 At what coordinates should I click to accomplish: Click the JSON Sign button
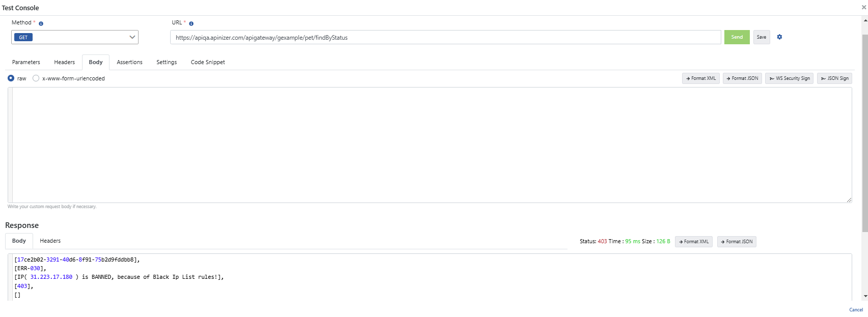click(834, 78)
